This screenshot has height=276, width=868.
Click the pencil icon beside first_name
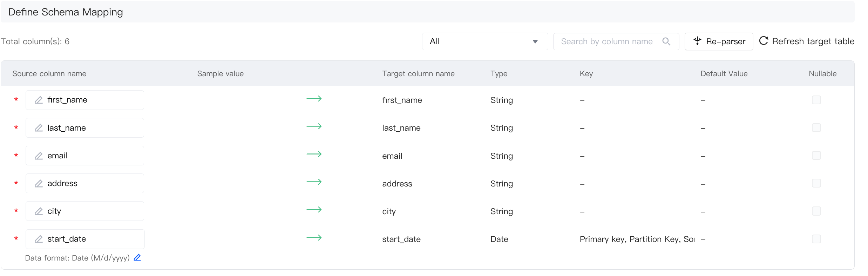[x=39, y=100]
